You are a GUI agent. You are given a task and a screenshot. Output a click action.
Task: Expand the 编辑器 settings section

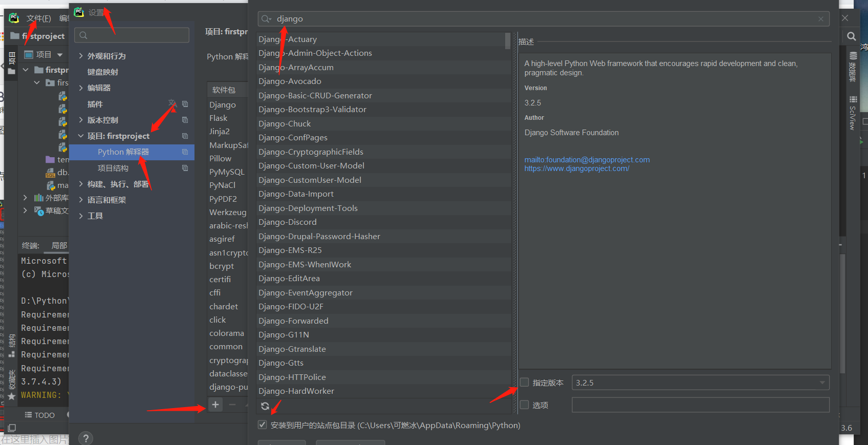[x=81, y=88]
